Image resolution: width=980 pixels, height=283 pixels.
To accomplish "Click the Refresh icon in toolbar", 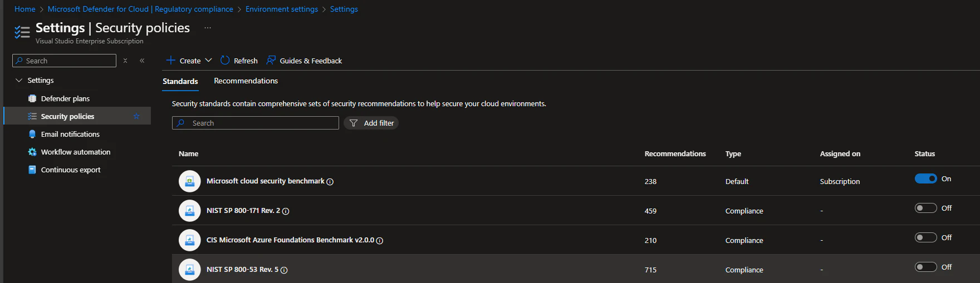I will point(225,61).
